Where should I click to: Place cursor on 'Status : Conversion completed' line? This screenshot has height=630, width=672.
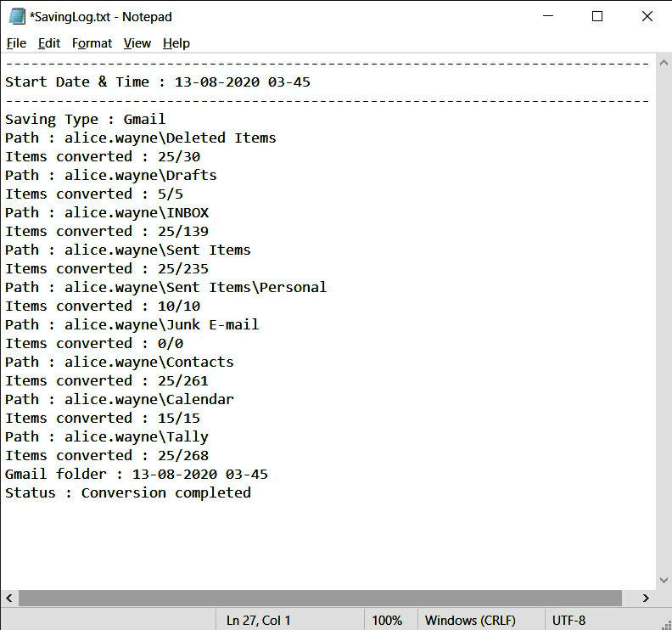[127, 492]
